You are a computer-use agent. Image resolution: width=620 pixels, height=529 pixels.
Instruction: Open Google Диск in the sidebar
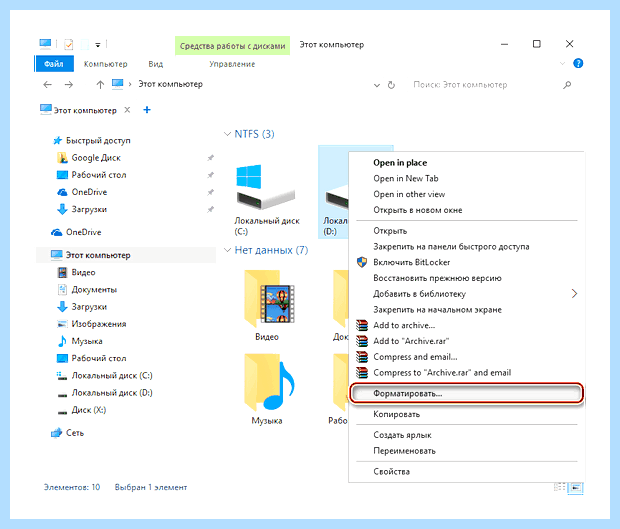click(89, 158)
